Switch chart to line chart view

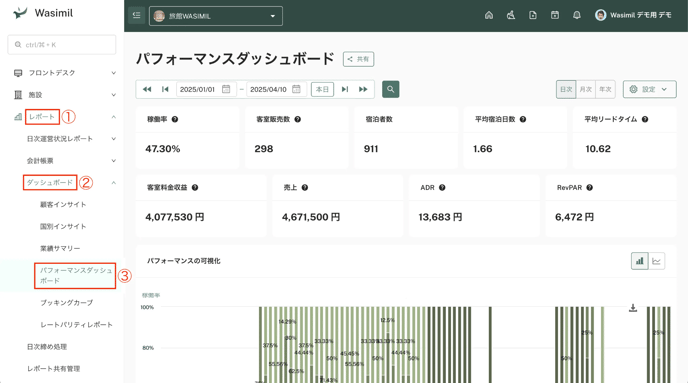tap(656, 261)
